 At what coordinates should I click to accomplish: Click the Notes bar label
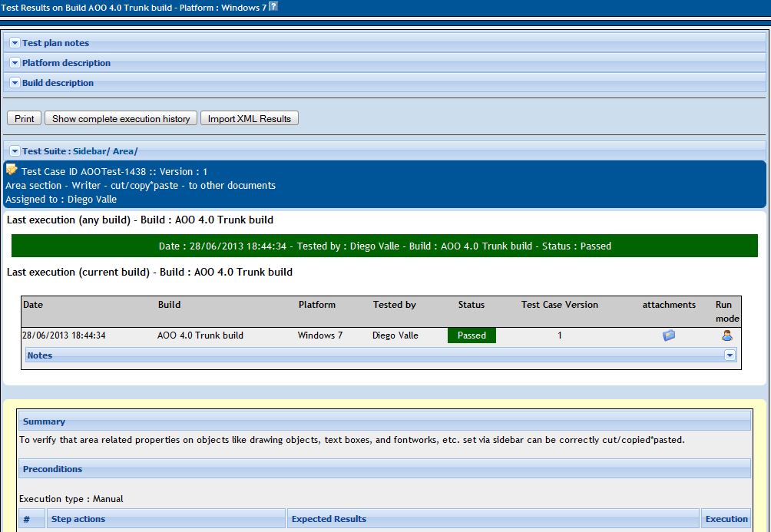pyautogui.click(x=40, y=355)
